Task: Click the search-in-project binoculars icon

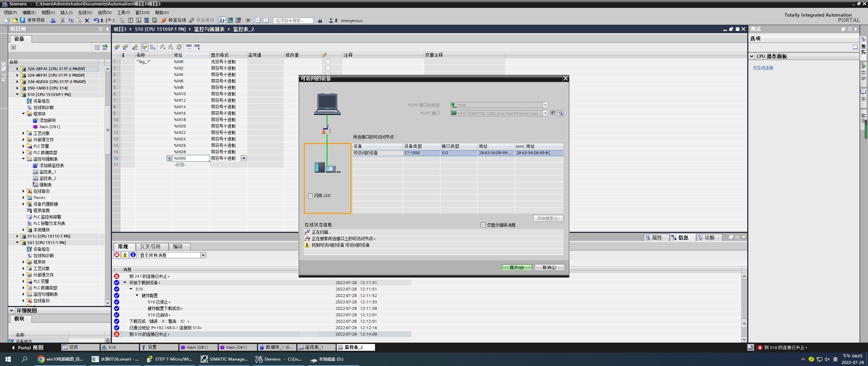Action: [x=319, y=21]
